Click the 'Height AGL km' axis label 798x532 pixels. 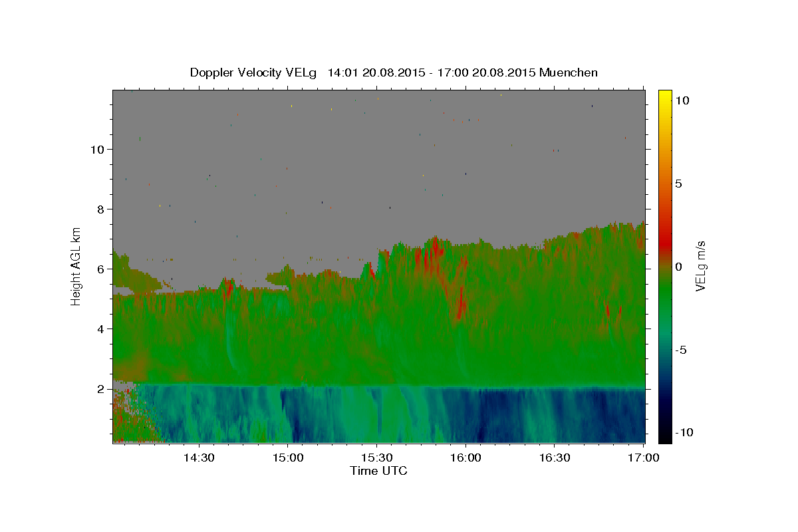(x=76, y=266)
